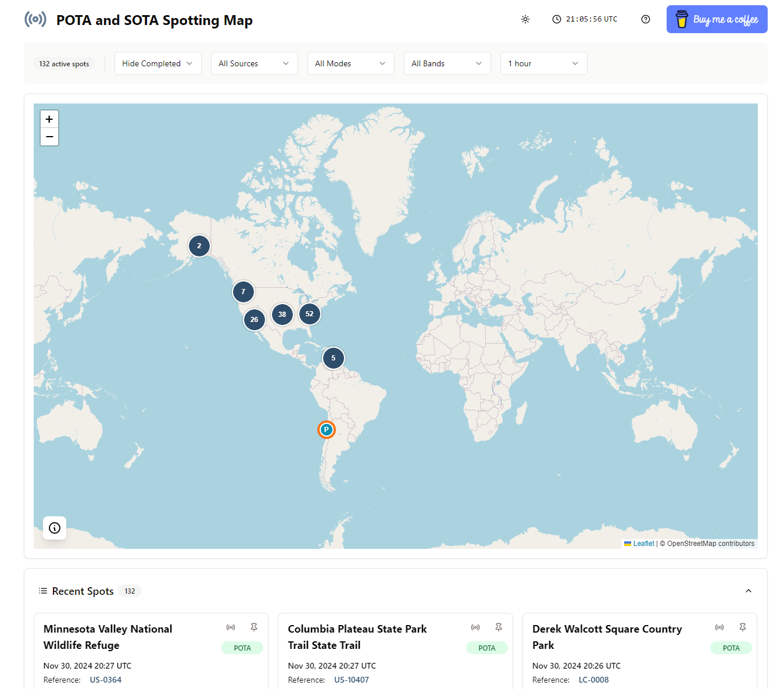The width and height of the screenshot is (784, 689).
Task: Change the 1 hour time range
Action: 543,63
